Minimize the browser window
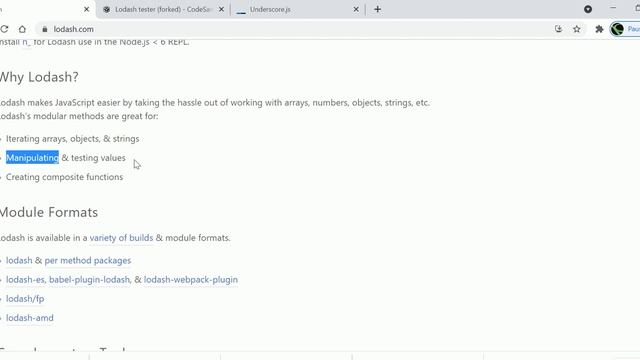The width and height of the screenshot is (640, 360). pyautogui.click(x=613, y=9)
